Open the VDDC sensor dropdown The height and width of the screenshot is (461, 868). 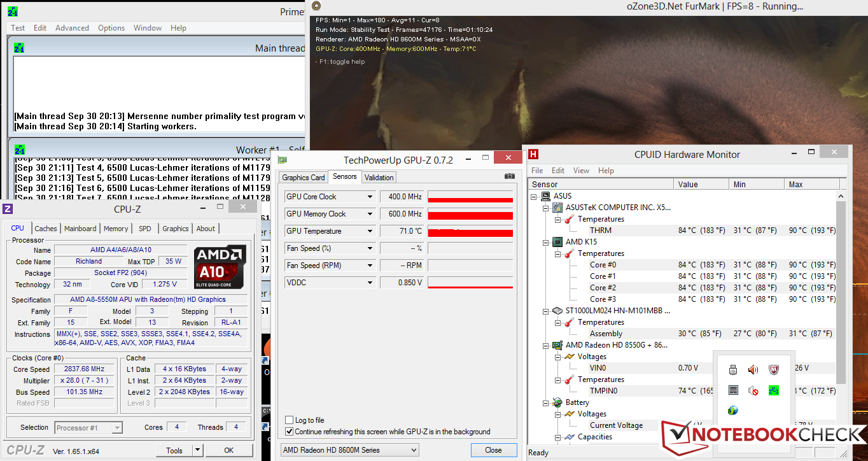tap(369, 283)
